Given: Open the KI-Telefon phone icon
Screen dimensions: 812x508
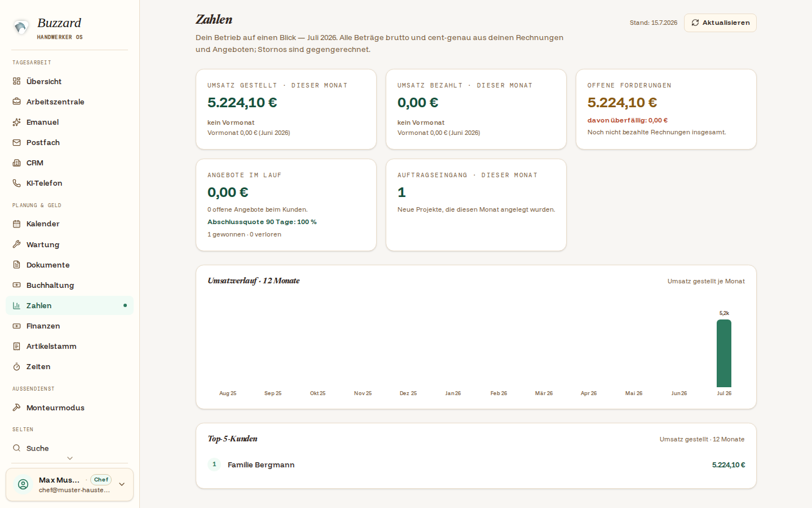Looking at the screenshot, I should coord(17,183).
